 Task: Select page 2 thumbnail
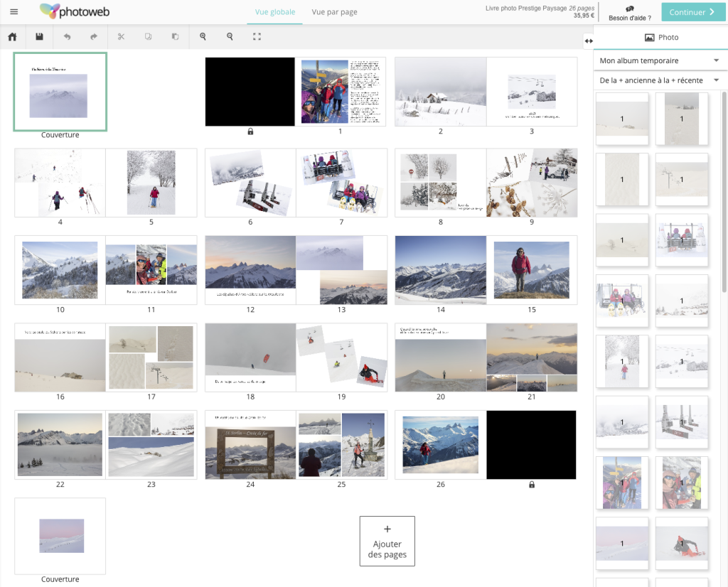441,92
